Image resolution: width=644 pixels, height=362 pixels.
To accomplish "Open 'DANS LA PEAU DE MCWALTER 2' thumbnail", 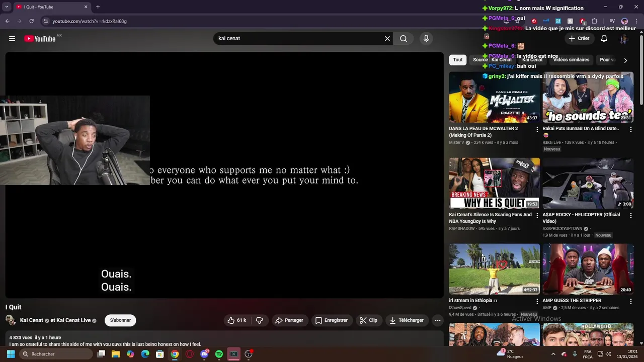I will click(495, 97).
